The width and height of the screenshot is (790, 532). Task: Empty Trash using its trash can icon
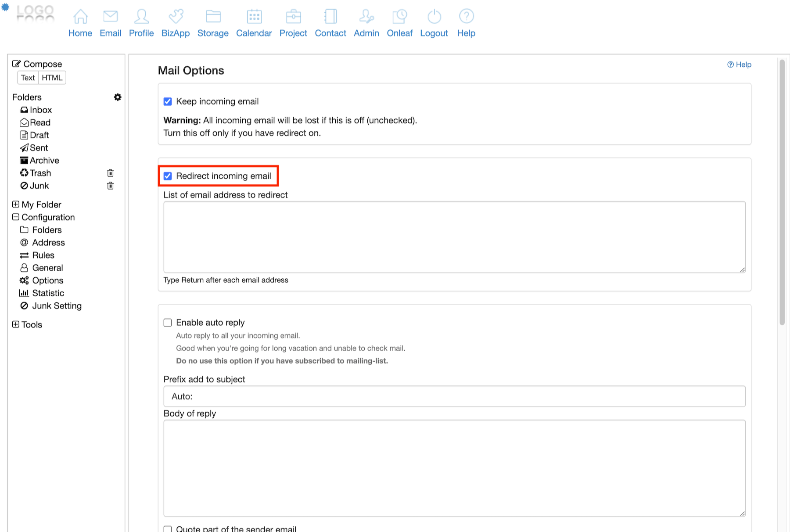click(111, 173)
